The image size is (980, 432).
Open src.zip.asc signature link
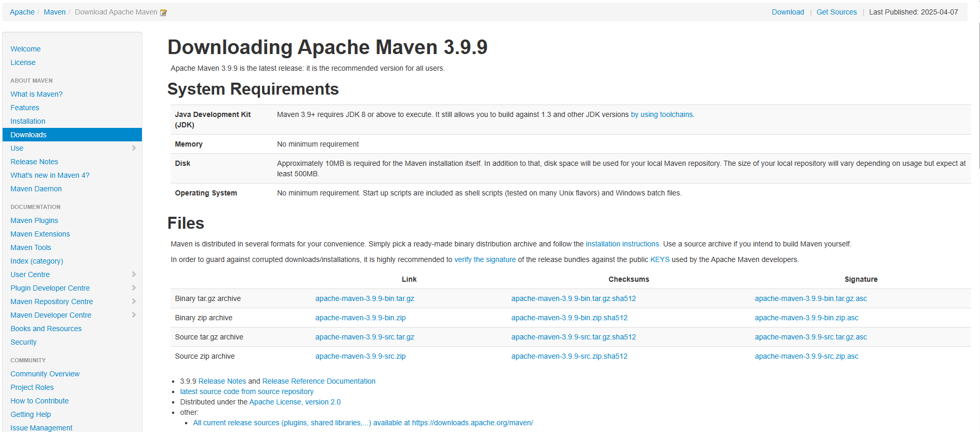(x=807, y=356)
